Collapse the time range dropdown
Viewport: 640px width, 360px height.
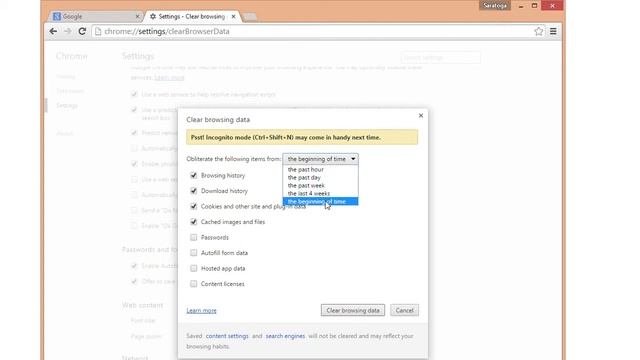coord(320,159)
